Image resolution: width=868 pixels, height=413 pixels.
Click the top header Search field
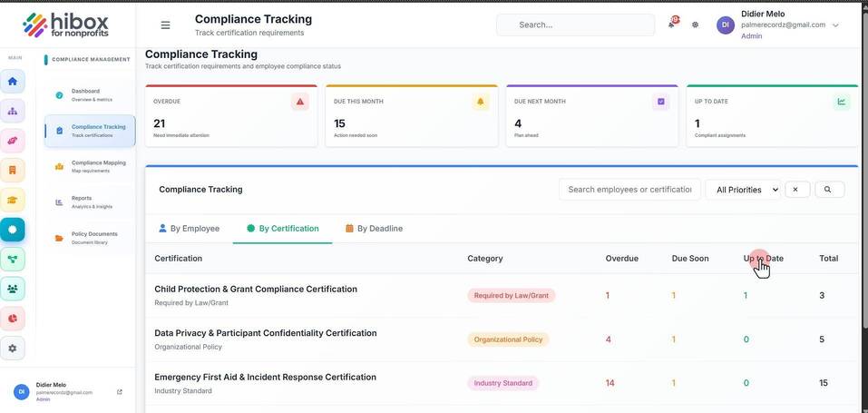pos(576,25)
